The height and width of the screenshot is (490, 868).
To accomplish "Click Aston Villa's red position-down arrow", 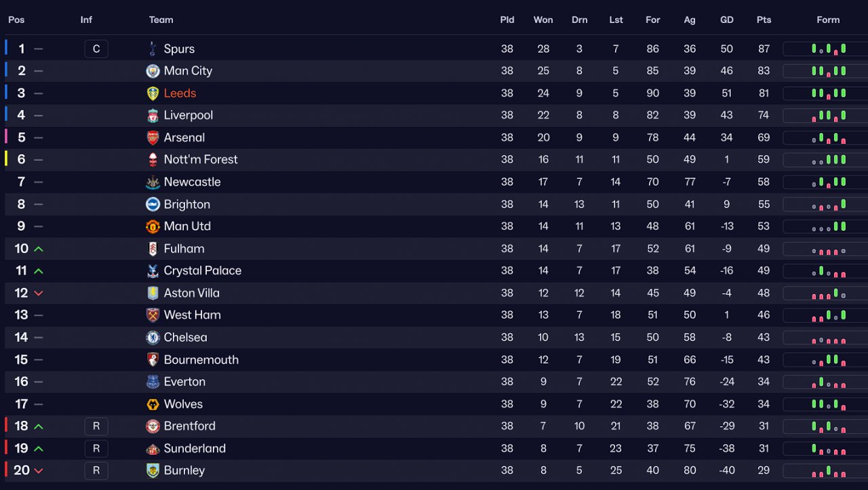I will coord(39,293).
